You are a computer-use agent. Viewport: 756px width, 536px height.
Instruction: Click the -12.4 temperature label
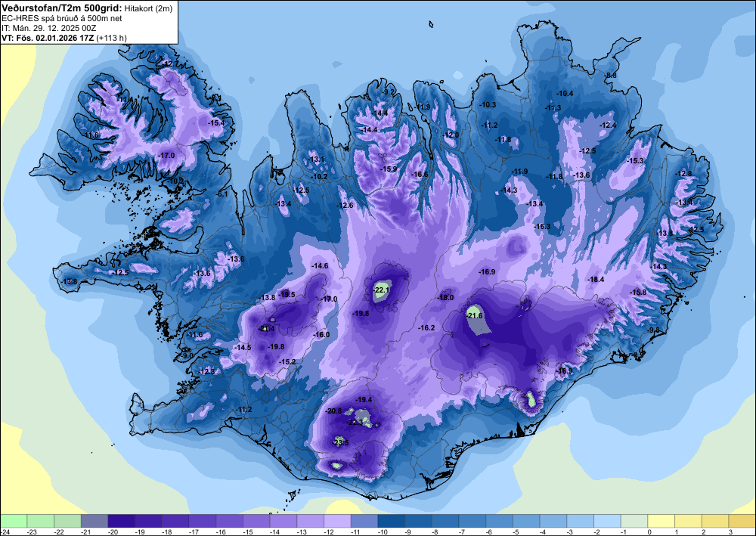pyautogui.click(x=609, y=125)
